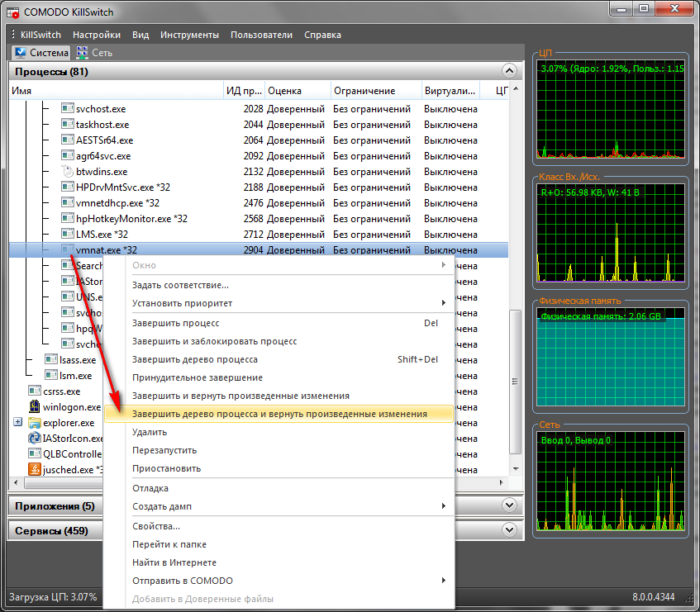Click the lsass.exe process icon
Viewport: 700px width, 612px height.
pyautogui.click(x=51, y=359)
